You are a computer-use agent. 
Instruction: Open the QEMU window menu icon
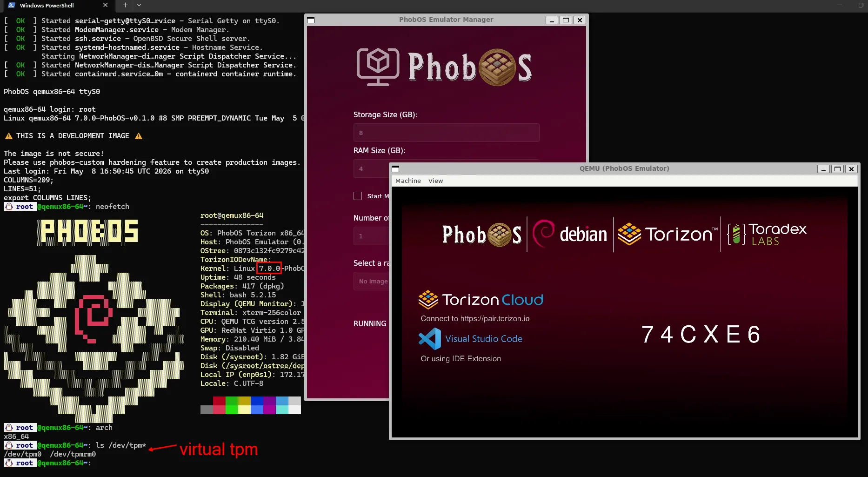[x=395, y=169]
